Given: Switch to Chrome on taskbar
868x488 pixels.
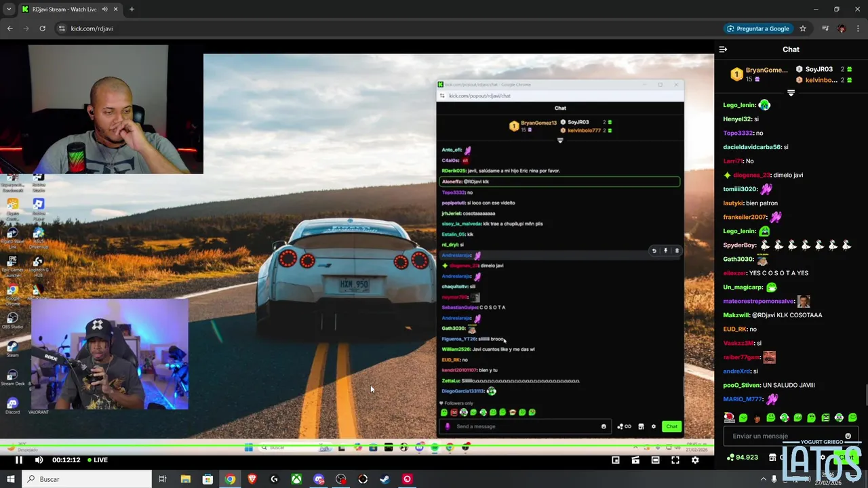Looking at the screenshot, I should [x=230, y=479].
